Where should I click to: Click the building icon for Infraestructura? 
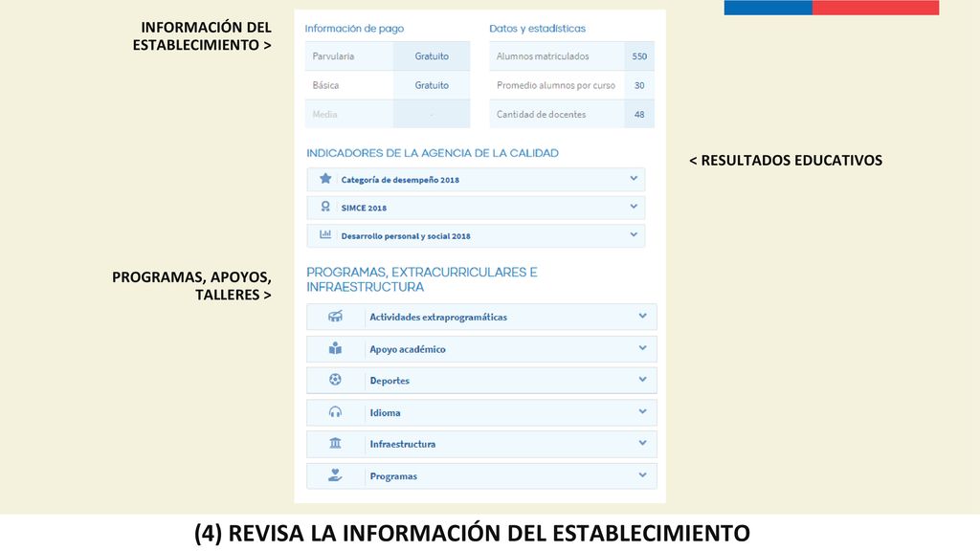335,443
